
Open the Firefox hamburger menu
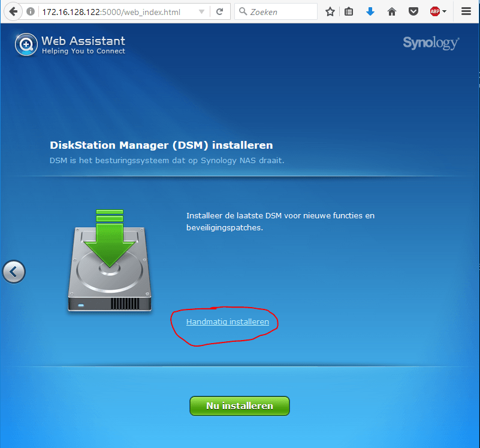tap(466, 11)
